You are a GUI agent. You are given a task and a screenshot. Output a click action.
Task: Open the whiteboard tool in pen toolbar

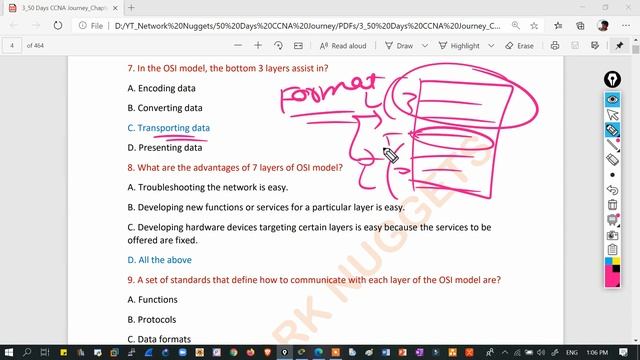(612, 220)
